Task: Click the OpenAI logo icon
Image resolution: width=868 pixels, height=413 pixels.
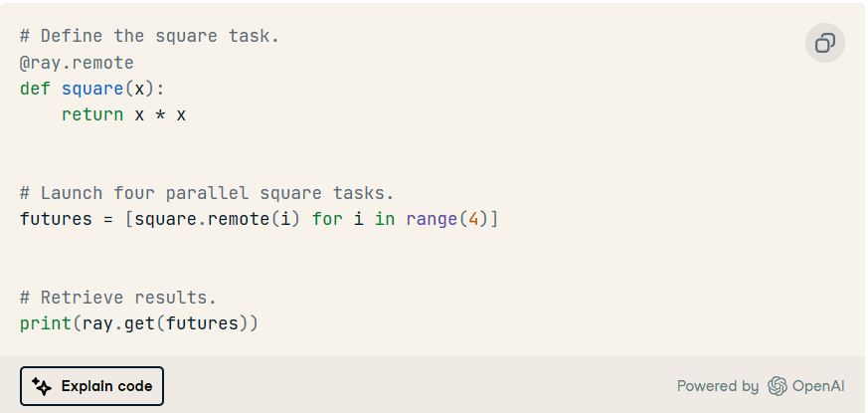Action: (777, 386)
